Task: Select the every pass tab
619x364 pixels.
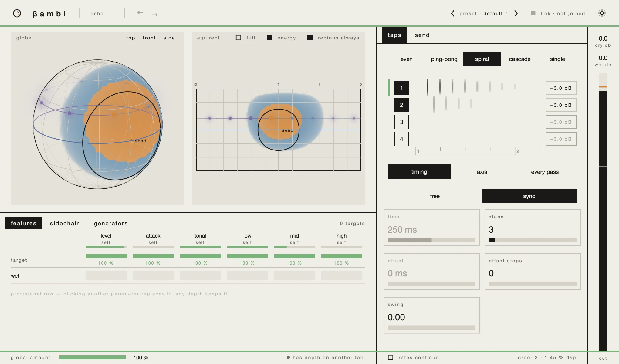Action: pyautogui.click(x=545, y=172)
